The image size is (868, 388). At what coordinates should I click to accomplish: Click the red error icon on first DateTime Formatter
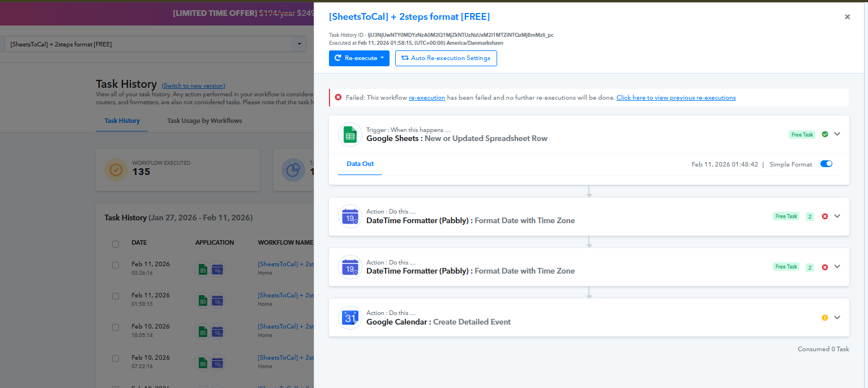tap(824, 216)
